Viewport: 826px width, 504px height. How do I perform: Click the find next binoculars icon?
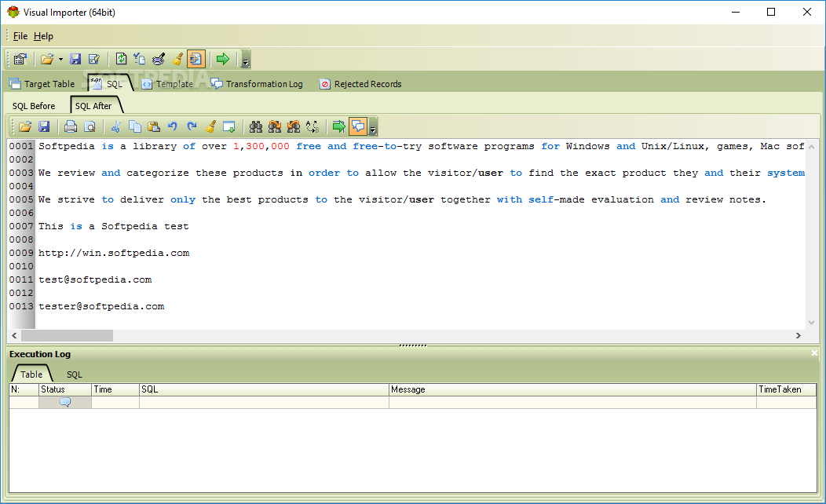tap(275, 126)
